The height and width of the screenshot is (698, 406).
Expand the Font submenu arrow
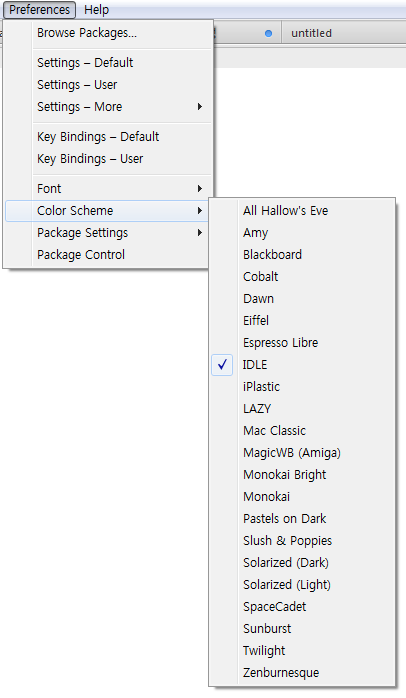tap(200, 189)
